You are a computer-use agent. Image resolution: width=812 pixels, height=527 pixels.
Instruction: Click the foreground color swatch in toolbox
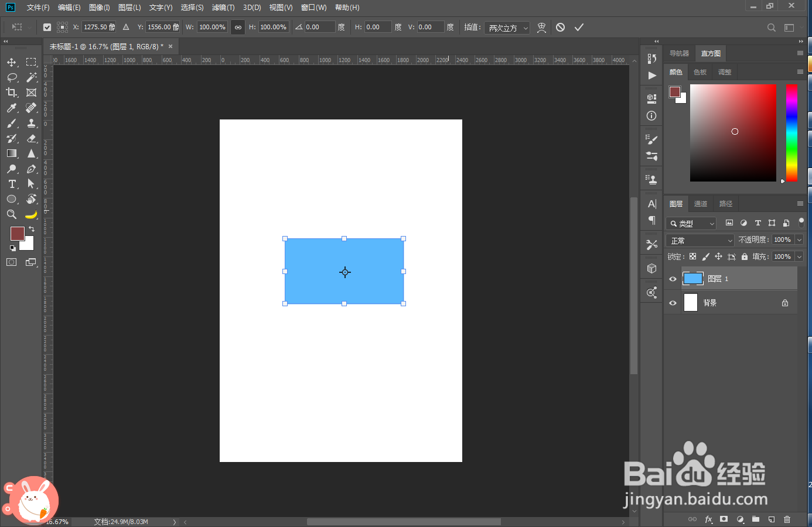pos(18,234)
